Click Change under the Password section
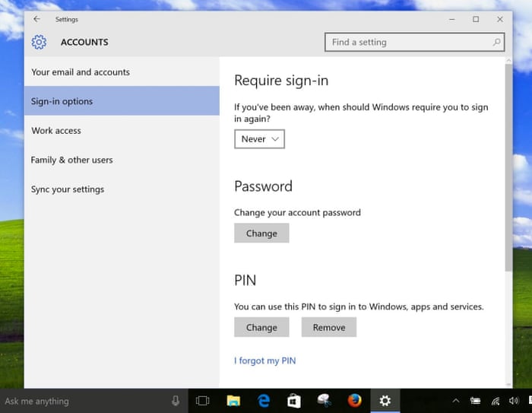Viewport: 532px width, 413px height. point(261,234)
